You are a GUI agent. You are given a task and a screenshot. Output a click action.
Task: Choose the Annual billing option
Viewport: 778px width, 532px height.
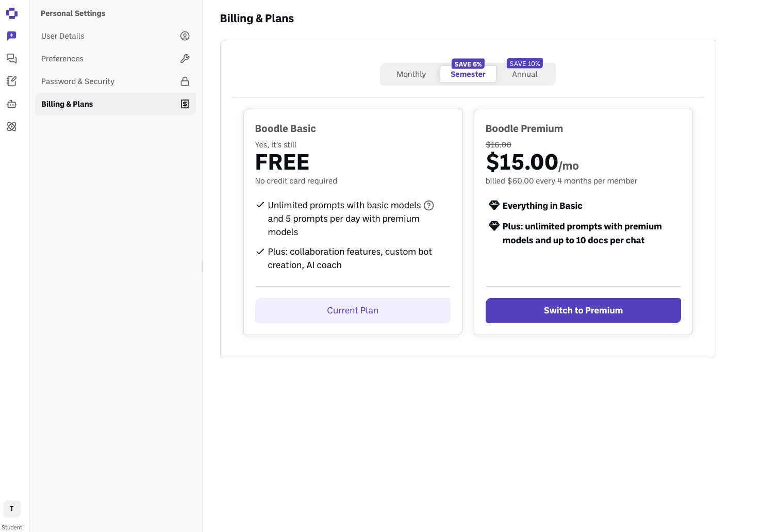tap(525, 74)
